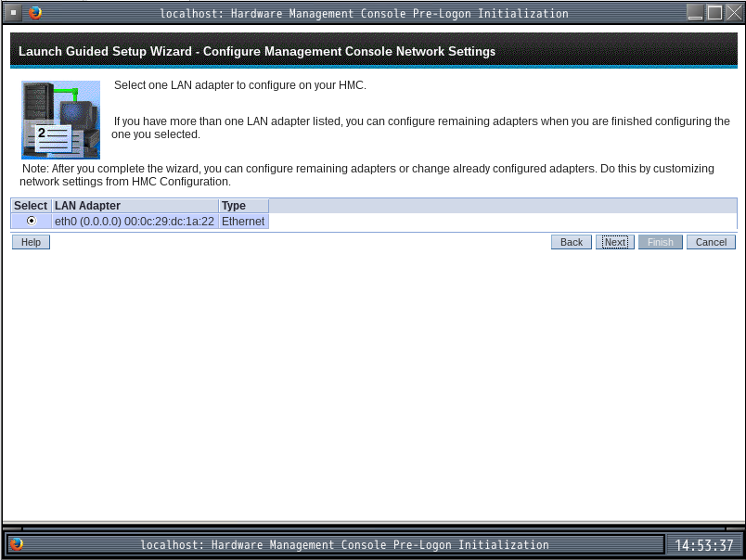
Task: Click the eth0 (0.0.0.0) 00:0c:29:dc:1a:22 cell
Action: tap(135, 221)
